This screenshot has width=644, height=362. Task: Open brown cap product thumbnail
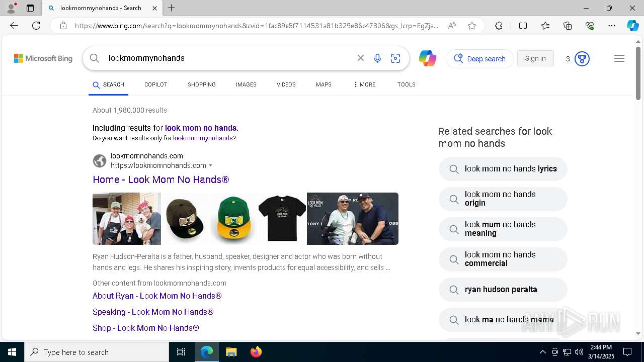point(185,219)
